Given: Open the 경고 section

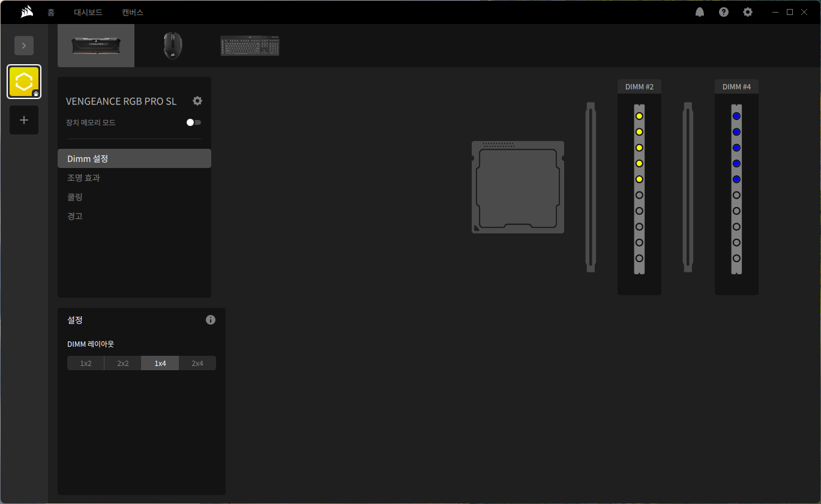Looking at the screenshot, I should coord(134,216).
